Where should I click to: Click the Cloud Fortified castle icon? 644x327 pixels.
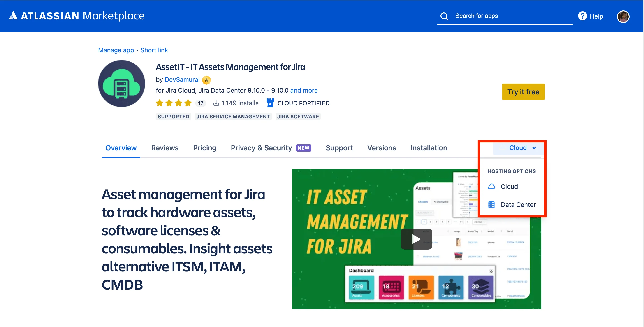(x=270, y=103)
